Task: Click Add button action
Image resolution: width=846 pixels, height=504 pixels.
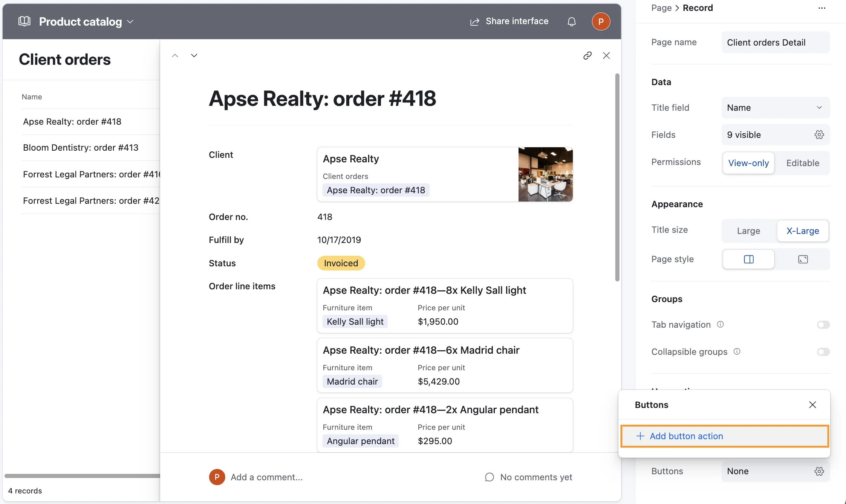Action: click(724, 436)
